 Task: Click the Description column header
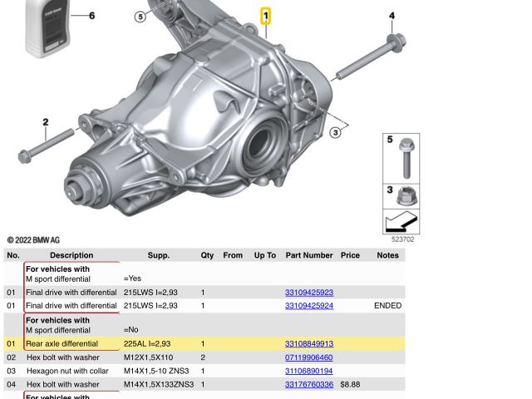71,255
